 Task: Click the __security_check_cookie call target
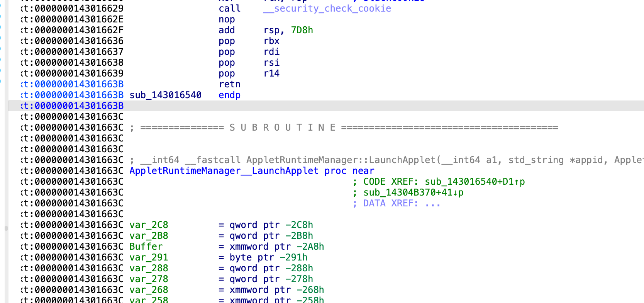pyautogui.click(x=327, y=9)
